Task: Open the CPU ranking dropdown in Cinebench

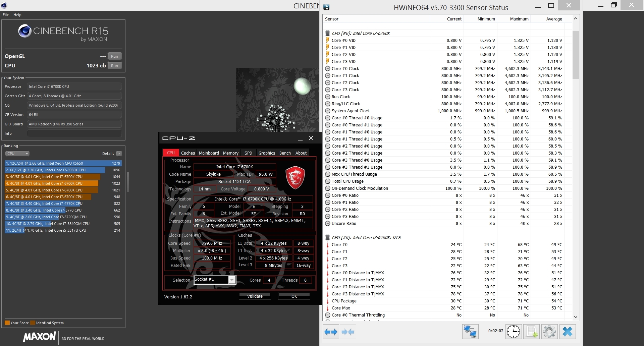Action: 17,154
